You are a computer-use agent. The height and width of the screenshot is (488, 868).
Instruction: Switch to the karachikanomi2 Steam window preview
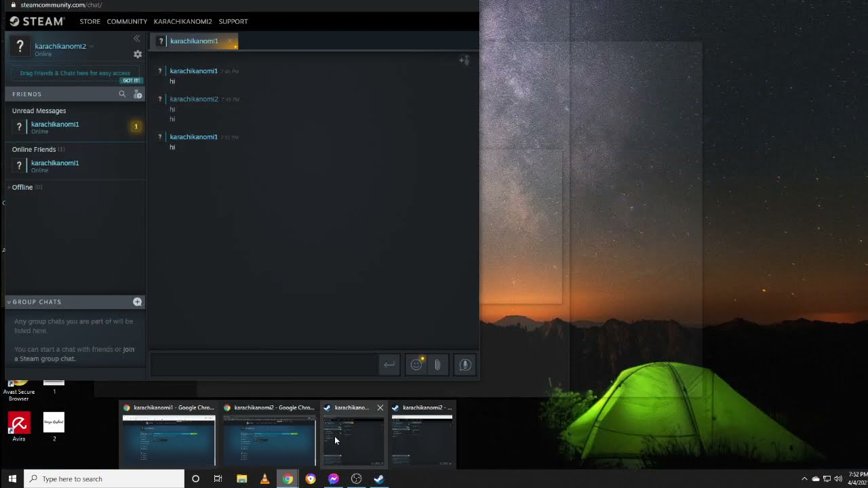pyautogui.click(x=422, y=434)
